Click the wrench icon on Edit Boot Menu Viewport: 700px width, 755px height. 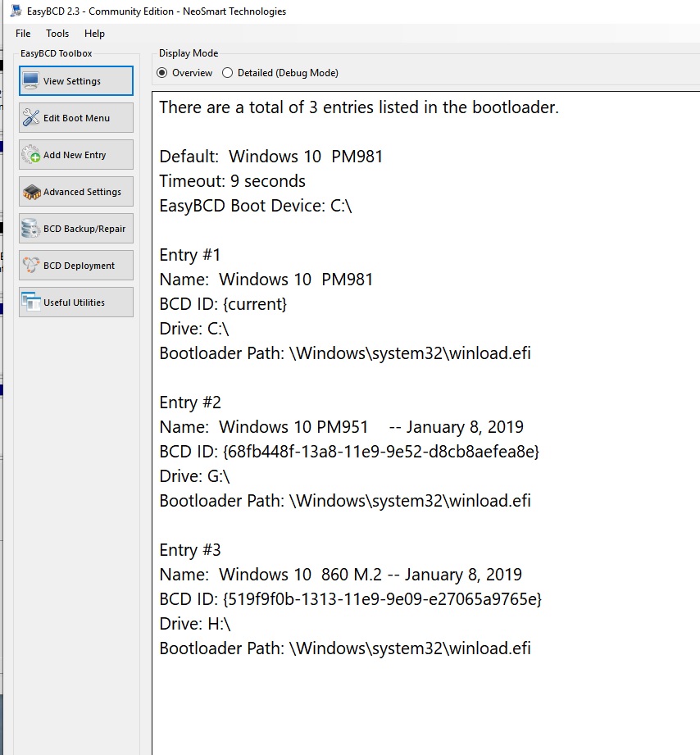click(31, 117)
